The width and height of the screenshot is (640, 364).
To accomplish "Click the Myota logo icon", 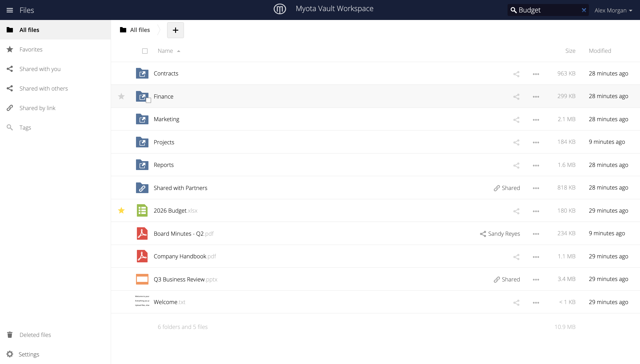I will click(280, 9).
